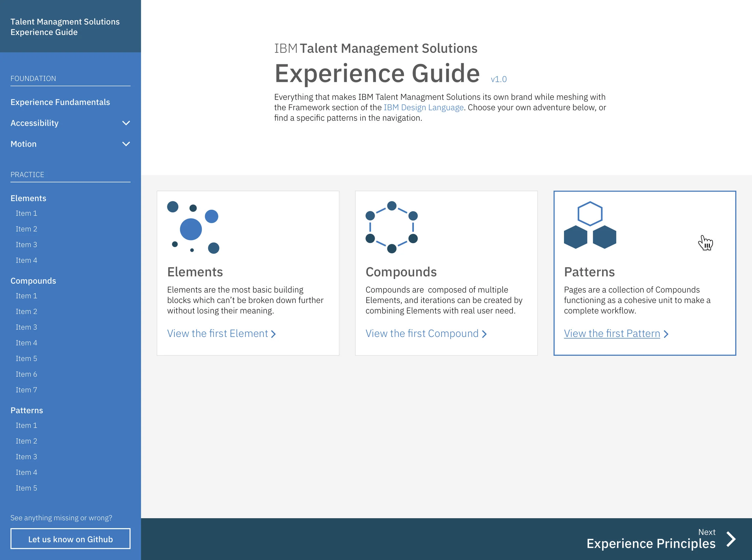
Task: Click the Compounds card heading
Action: (x=401, y=273)
